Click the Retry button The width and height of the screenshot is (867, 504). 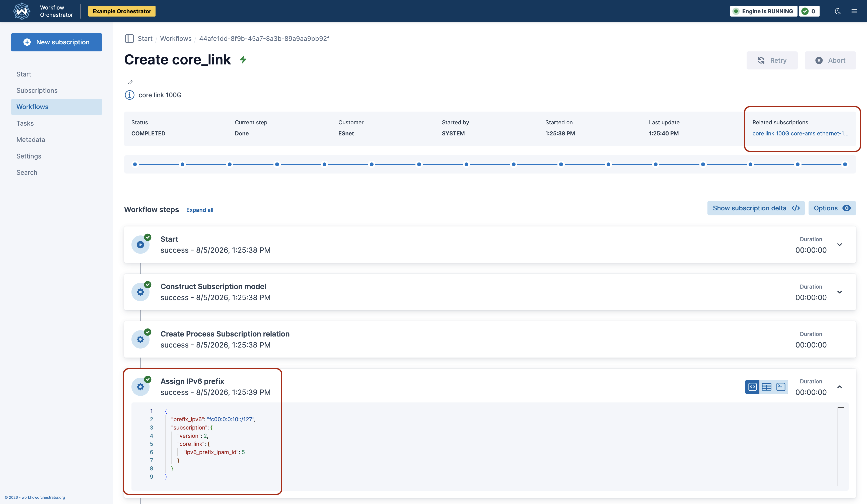pos(772,60)
